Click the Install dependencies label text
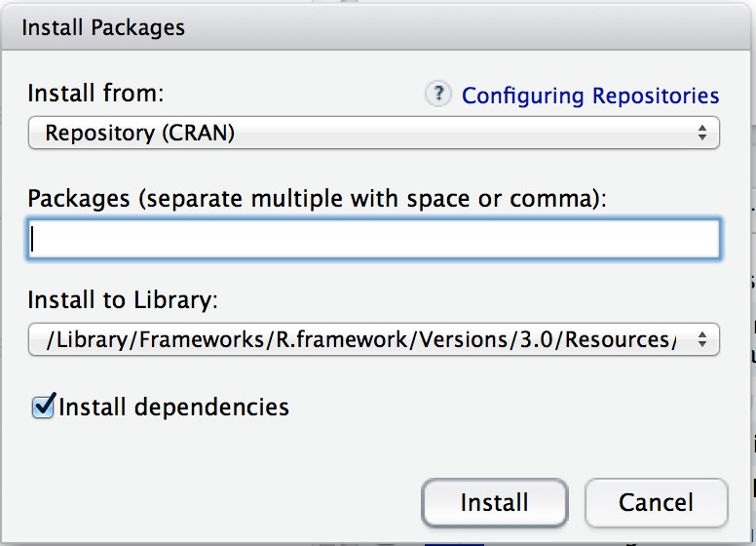 click(173, 407)
